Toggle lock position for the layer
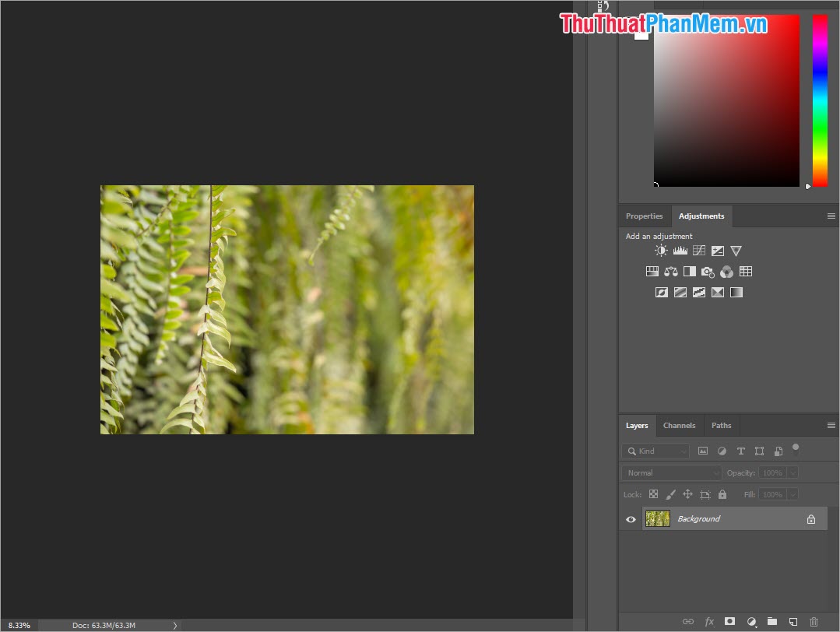 688,494
